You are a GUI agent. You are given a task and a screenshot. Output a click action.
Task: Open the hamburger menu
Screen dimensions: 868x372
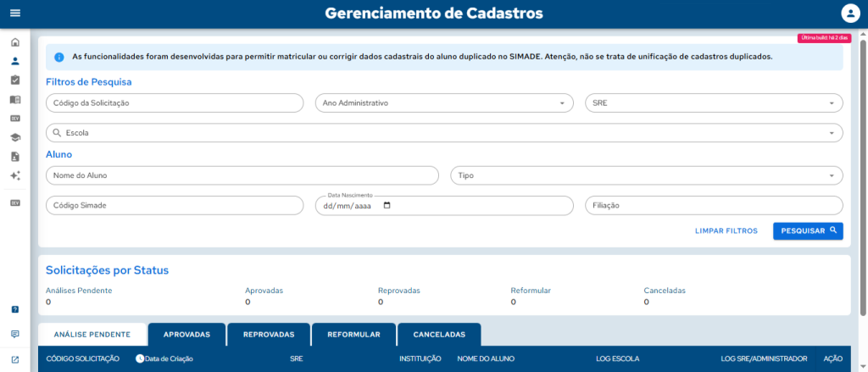point(14,14)
